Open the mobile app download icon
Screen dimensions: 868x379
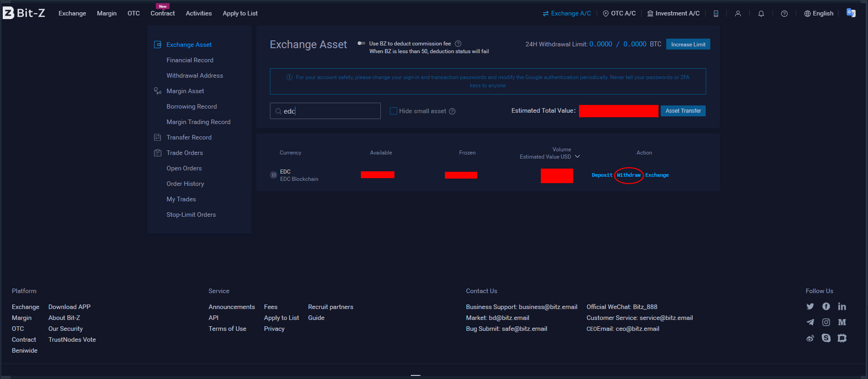[x=716, y=14]
